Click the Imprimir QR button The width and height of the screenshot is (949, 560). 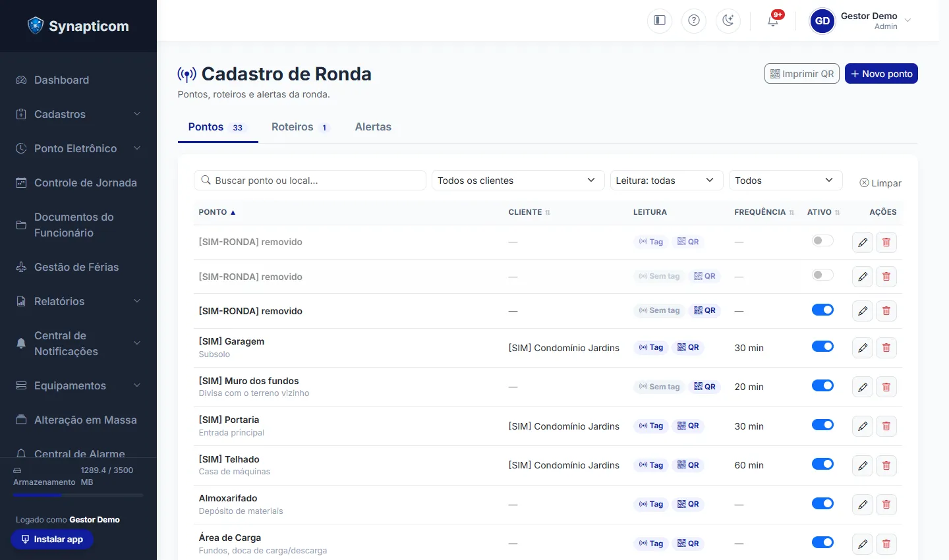coord(802,74)
